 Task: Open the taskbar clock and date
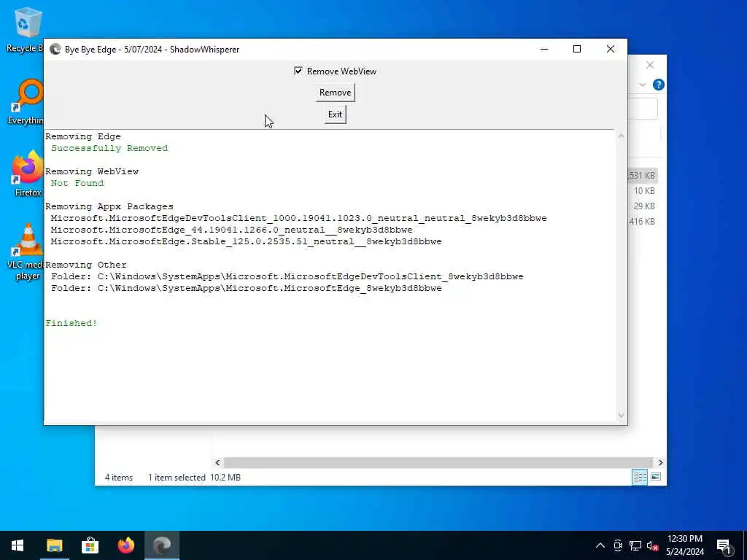coord(684,545)
